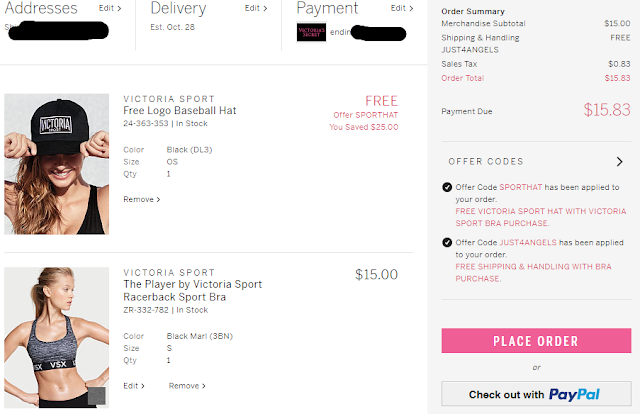Click the SPORTHAT applied checkmark icon
The image size is (640, 414).
[x=447, y=187]
